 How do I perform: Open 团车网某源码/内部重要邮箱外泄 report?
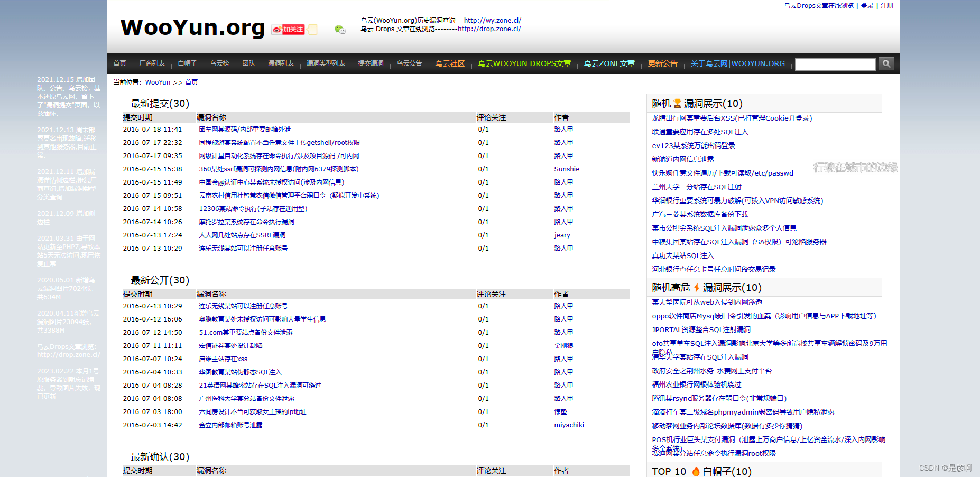click(x=245, y=130)
